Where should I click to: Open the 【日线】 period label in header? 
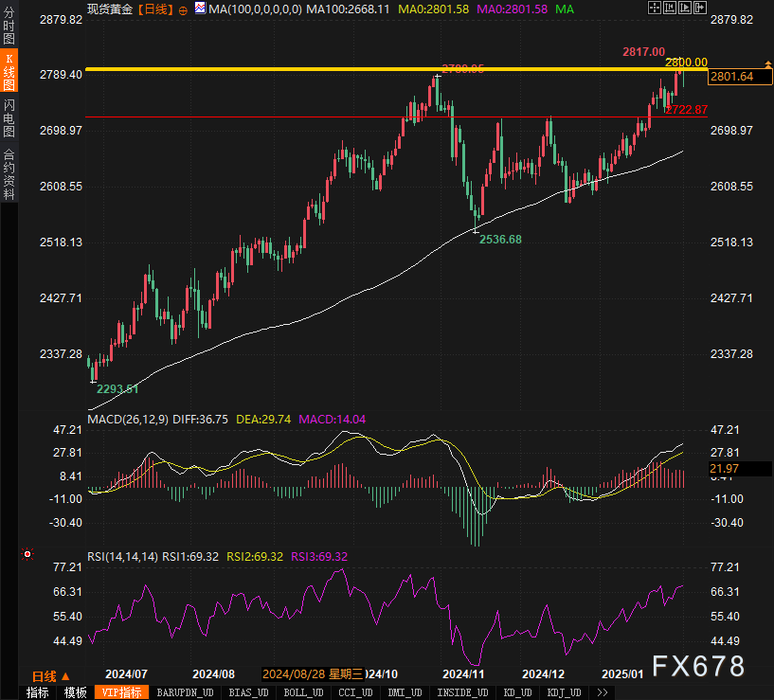coord(154,9)
